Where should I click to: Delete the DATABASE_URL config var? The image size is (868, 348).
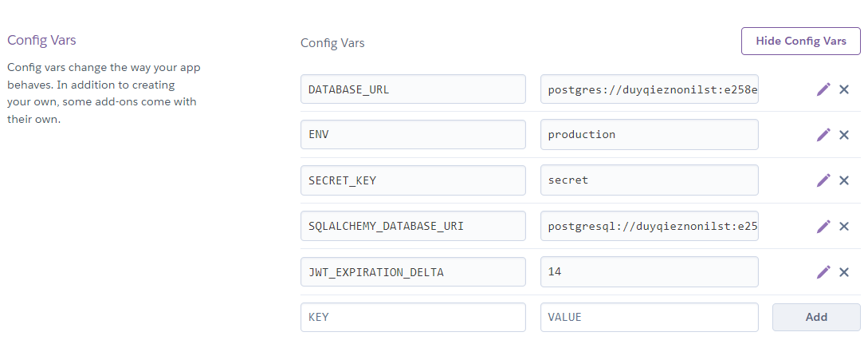[844, 89]
